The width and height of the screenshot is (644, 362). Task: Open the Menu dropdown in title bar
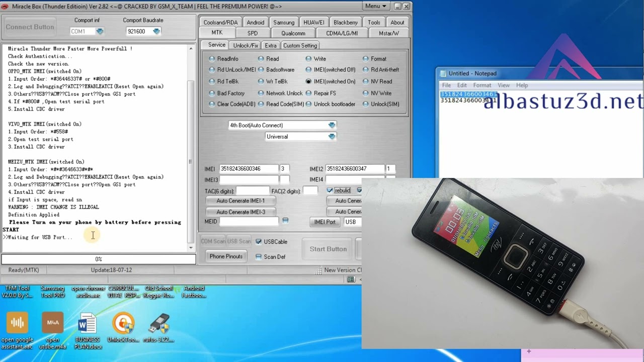click(x=376, y=6)
